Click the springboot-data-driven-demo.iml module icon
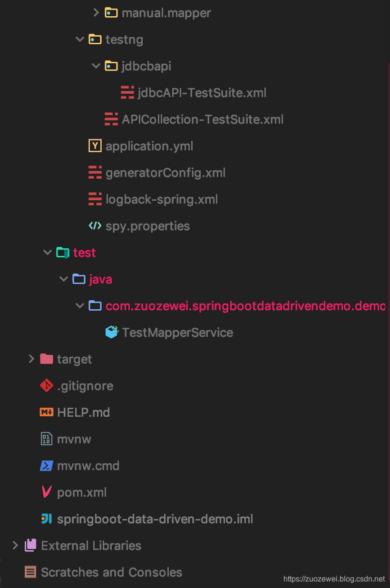Screen dimensions: 390x588 (x=46, y=519)
